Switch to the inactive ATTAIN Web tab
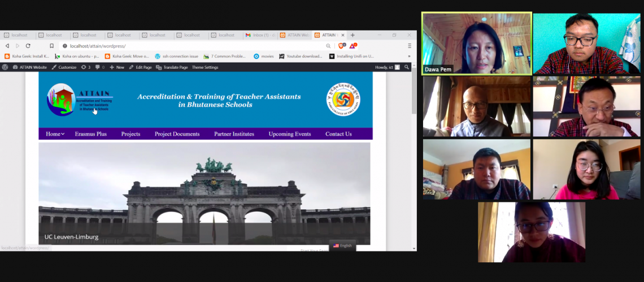644x282 pixels. [294, 35]
